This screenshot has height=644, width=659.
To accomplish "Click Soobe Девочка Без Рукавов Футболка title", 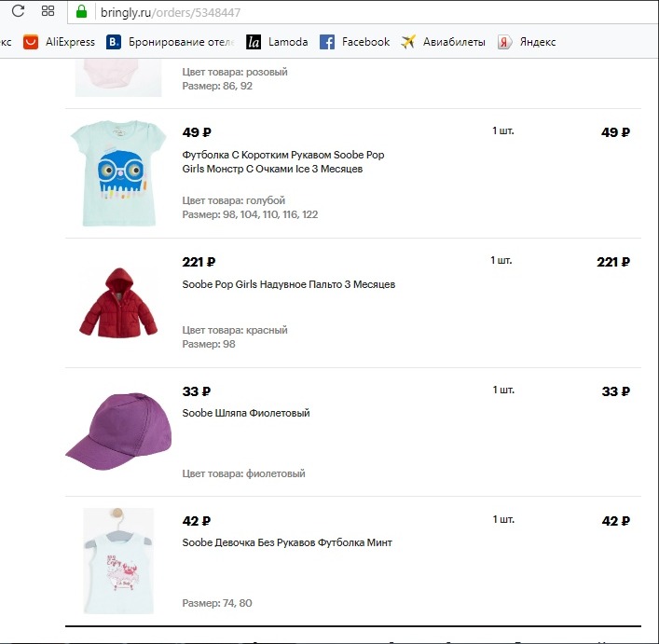I will point(286,542).
